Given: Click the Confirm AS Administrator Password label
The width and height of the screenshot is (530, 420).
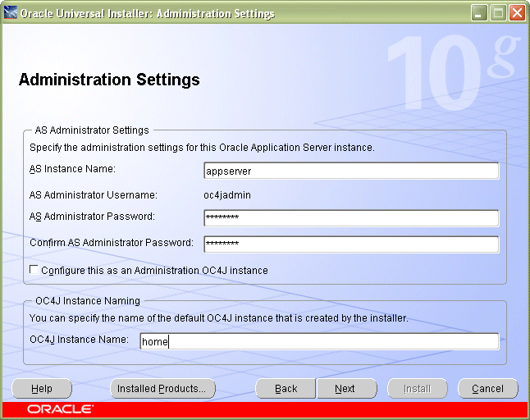Looking at the screenshot, I should click(112, 243).
